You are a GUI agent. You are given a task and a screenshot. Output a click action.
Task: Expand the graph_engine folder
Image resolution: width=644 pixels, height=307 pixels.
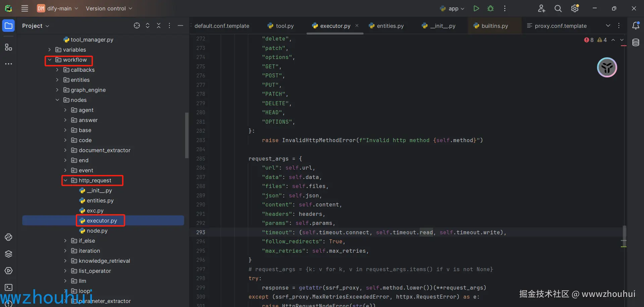[57, 90]
